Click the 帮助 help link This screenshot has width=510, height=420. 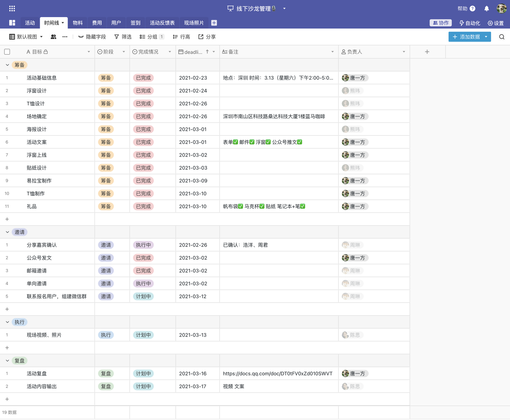point(462,9)
